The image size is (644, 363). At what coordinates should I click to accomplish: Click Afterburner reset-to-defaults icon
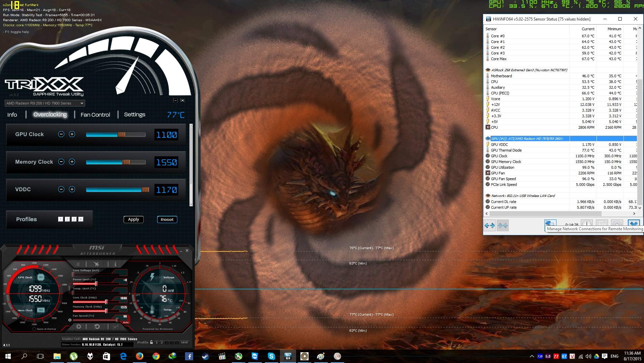[97, 326]
